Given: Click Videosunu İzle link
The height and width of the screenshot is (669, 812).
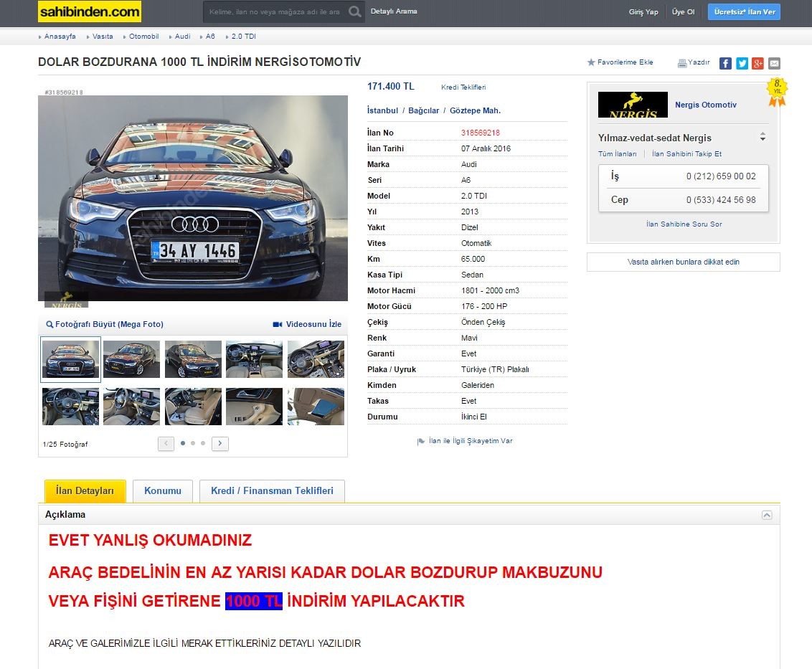Looking at the screenshot, I should [313, 324].
